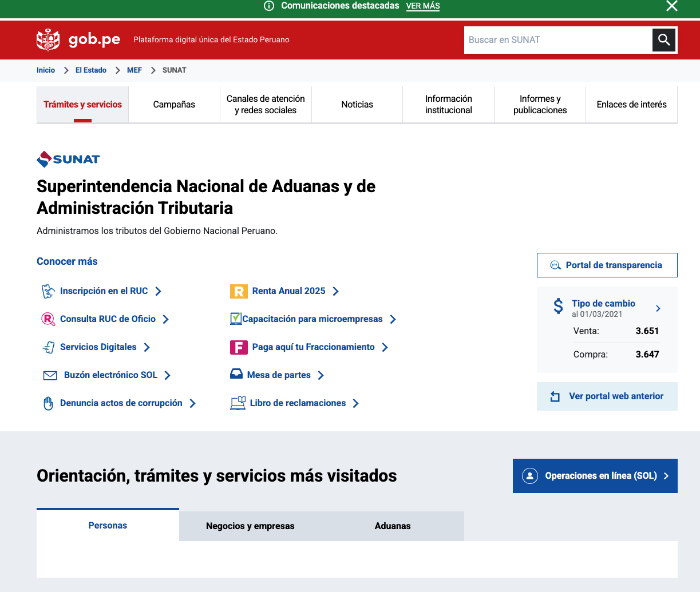Click chevron next to Denuncia actos de corrupción
This screenshot has width=700, height=592.
coord(193,403)
